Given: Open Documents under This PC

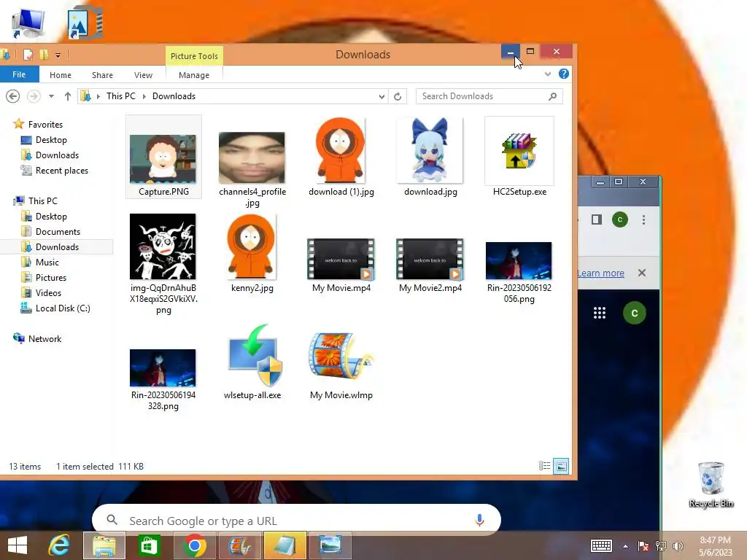Looking at the screenshot, I should coord(58,232).
